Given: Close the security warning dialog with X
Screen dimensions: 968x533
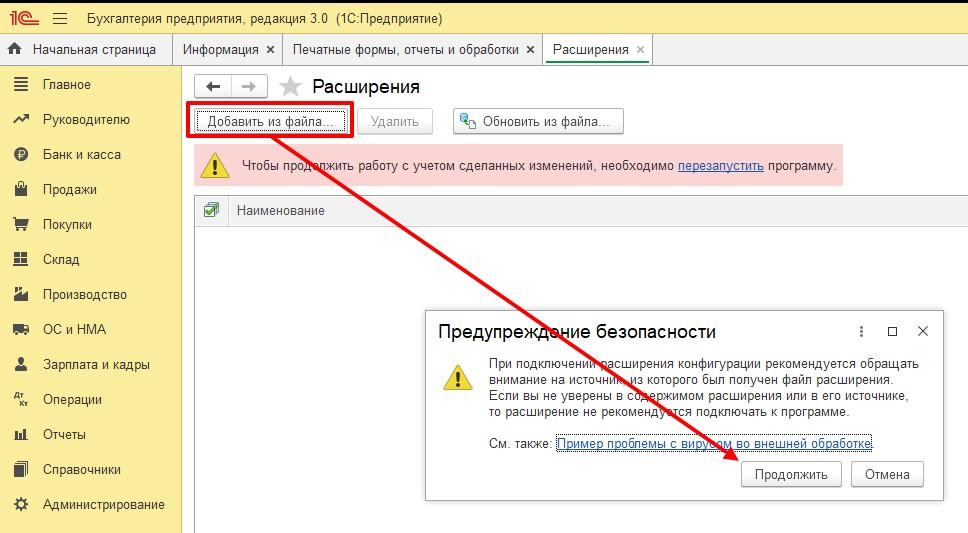Looking at the screenshot, I should click(x=923, y=332).
